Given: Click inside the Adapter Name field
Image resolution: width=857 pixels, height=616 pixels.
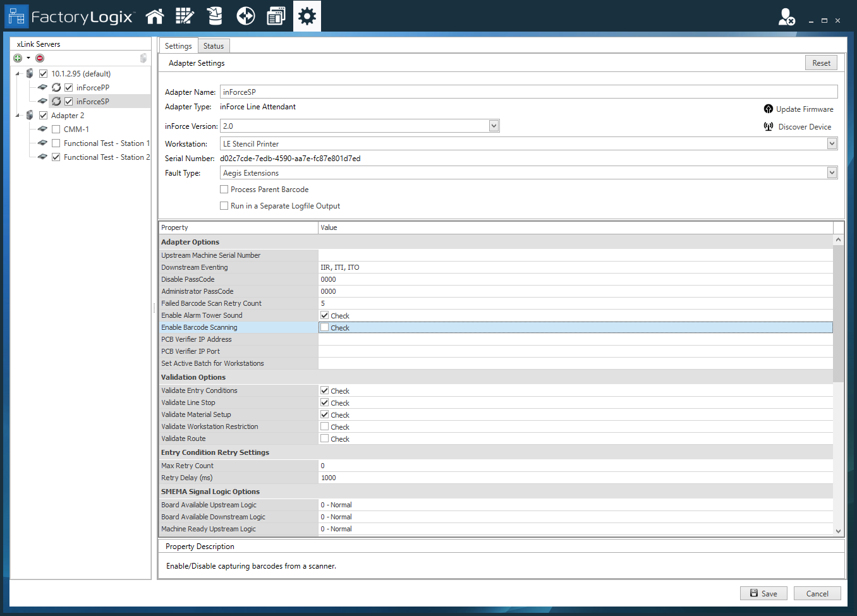Looking at the screenshot, I should click(442, 92).
